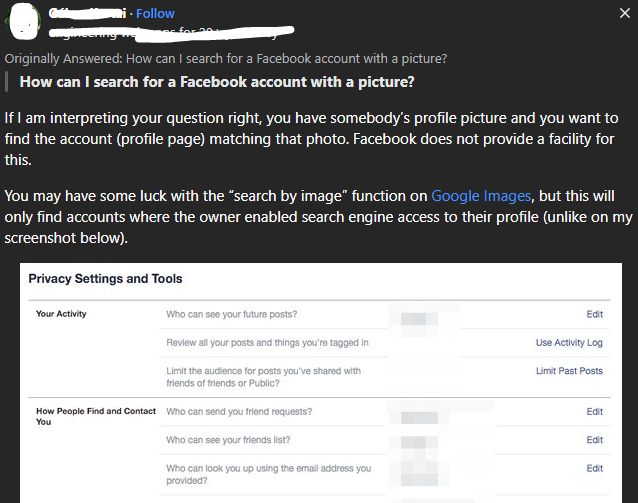Image resolution: width=638 pixels, height=503 pixels.
Task: Open the Privacy Settings and Tools heading
Action: coord(105,279)
